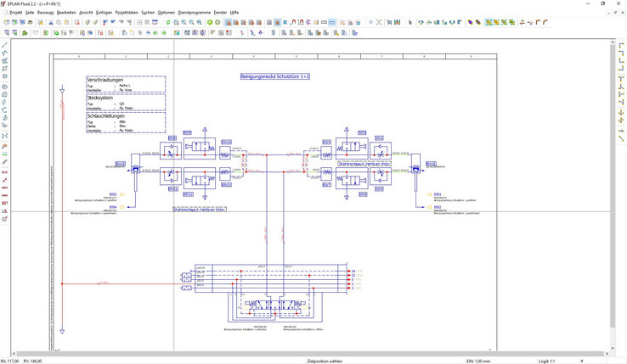Select the Stecksystem info box
This screenshot has width=627, height=364.
tap(126, 103)
